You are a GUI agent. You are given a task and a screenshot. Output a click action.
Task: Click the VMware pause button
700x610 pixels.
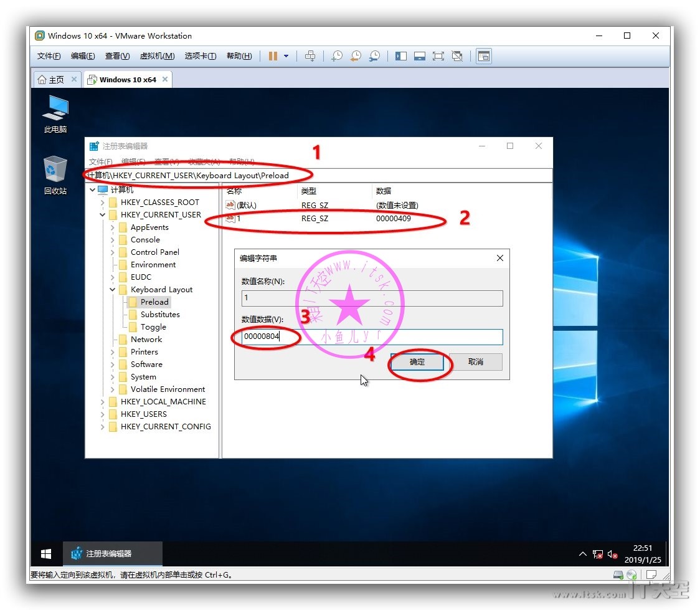(273, 56)
